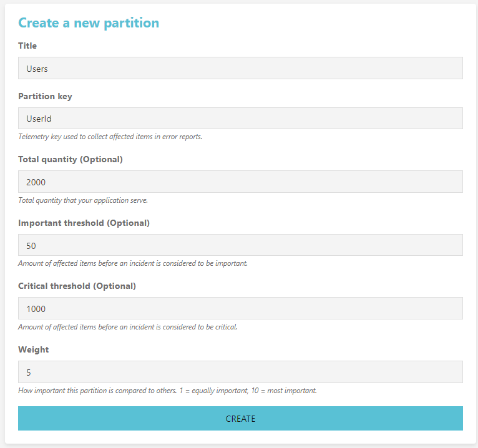Click the "Partition key" label

[45, 96]
